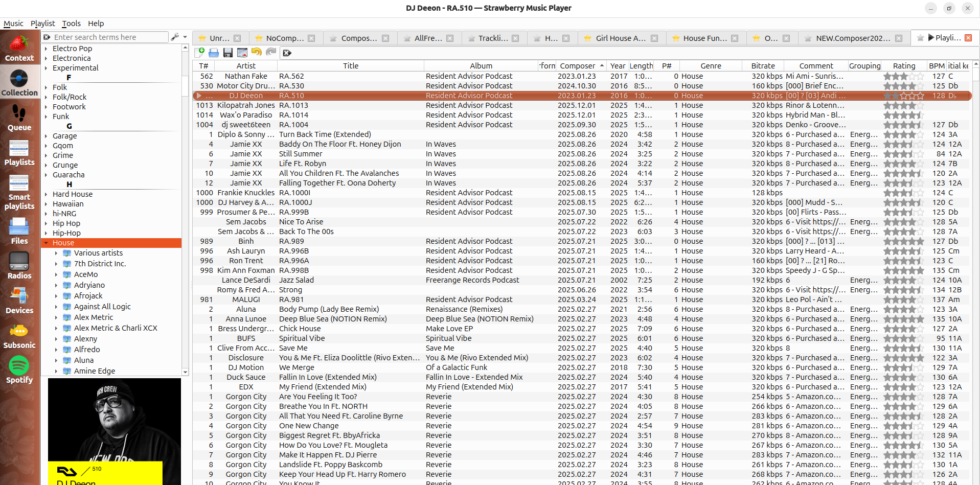Expand the Aluna artist node
This screenshot has height=485, width=980.
(x=56, y=360)
